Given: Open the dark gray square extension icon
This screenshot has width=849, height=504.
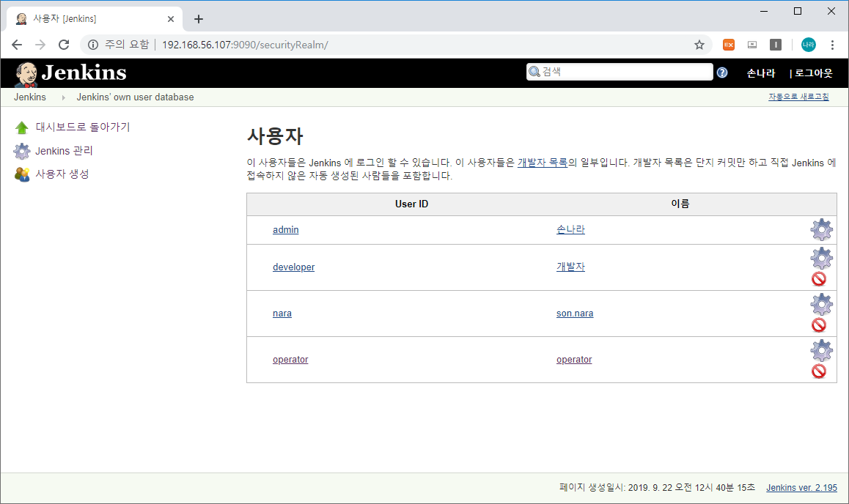Looking at the screenshot, I should 776,45.
